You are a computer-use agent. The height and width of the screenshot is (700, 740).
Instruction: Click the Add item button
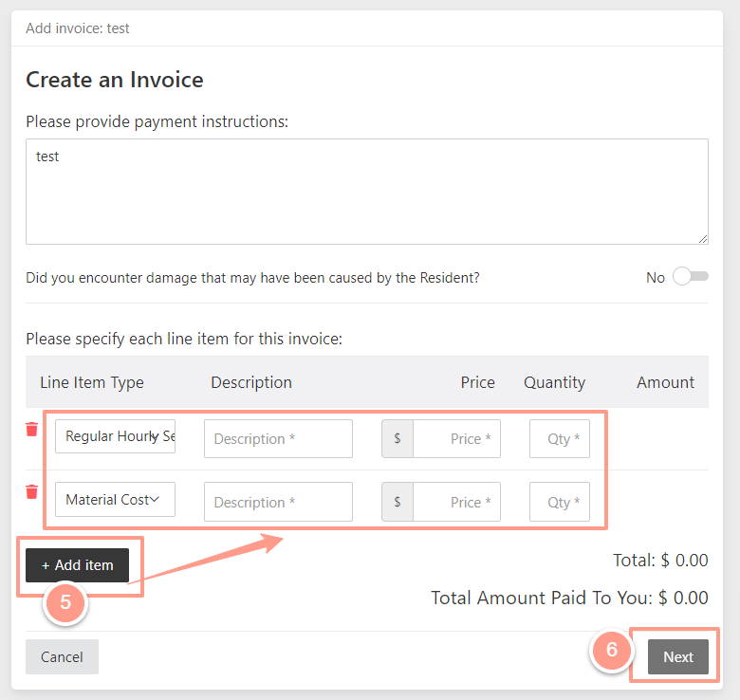click(x=78, y=565)
